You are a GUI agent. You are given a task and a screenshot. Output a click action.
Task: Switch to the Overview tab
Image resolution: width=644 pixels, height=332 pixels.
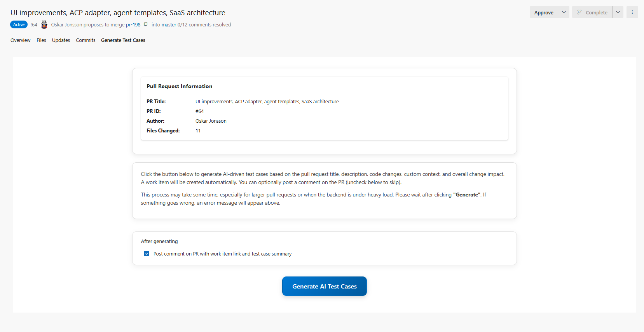tap(20, 40)
